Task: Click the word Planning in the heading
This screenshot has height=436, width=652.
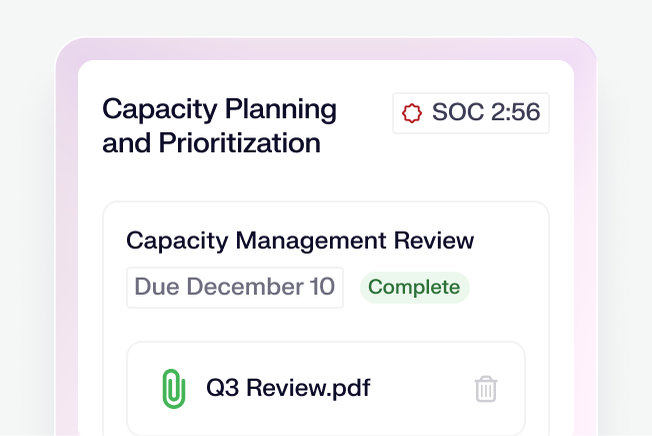Action: [x=280, y=109]
